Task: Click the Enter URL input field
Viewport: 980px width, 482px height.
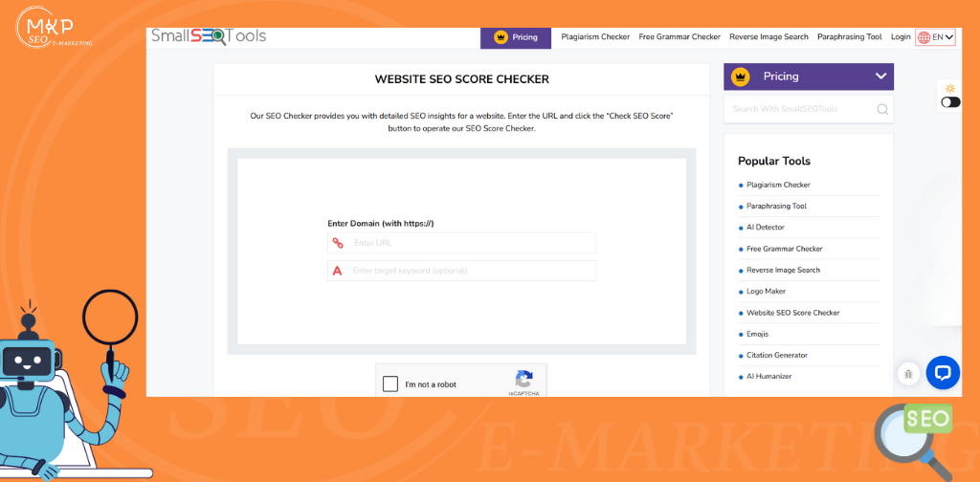Action: point(471,243)
